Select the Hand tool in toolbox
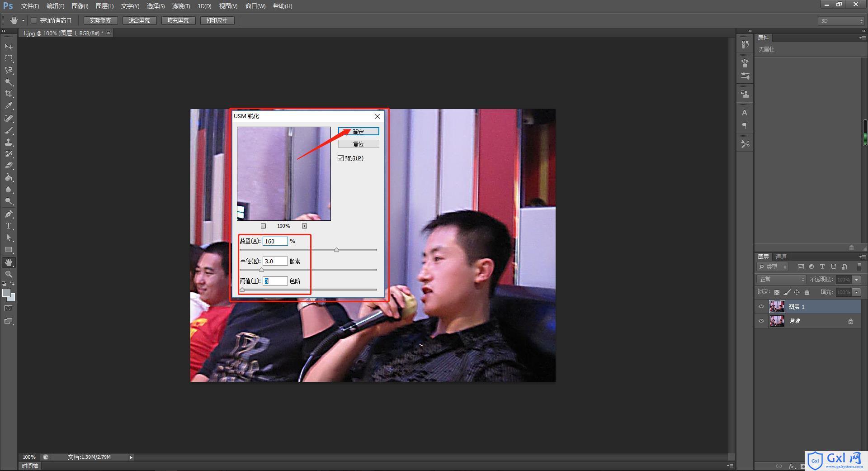 point(9,262)
